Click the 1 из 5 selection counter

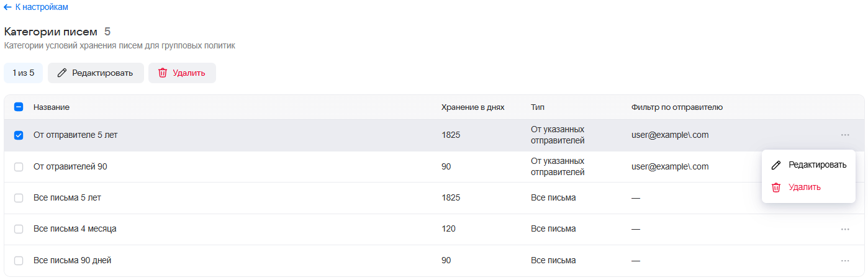[24, 73]
